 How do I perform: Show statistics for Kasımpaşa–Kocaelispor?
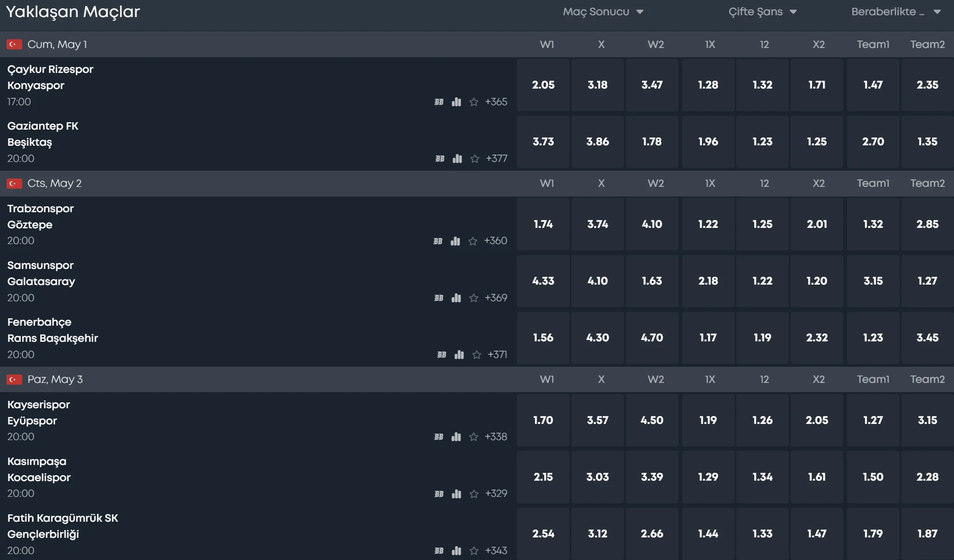(x=456, y=494)
